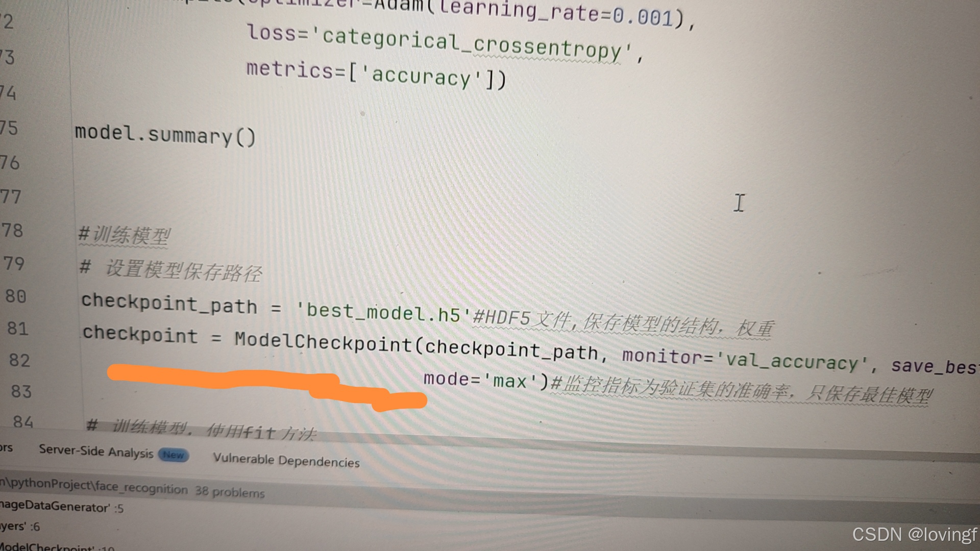Click the metrics=['accuracy'] argument
Screen dimensions: 980x551
tap(375, 75)
